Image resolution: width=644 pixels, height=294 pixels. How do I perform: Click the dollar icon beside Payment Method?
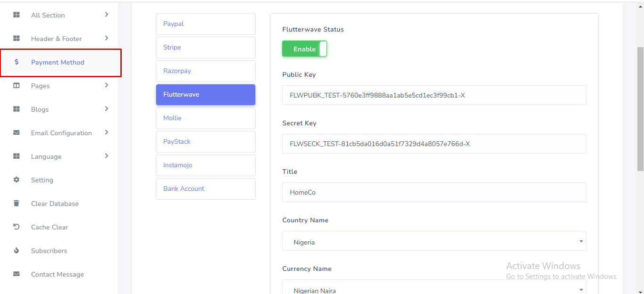[x=17, y=62]
